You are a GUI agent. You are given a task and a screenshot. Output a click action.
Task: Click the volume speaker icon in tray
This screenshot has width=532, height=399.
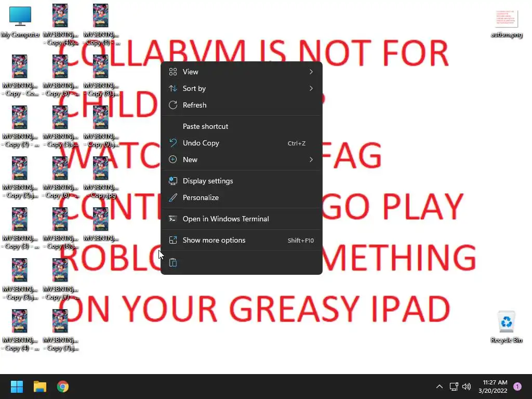tap(467, 387)
